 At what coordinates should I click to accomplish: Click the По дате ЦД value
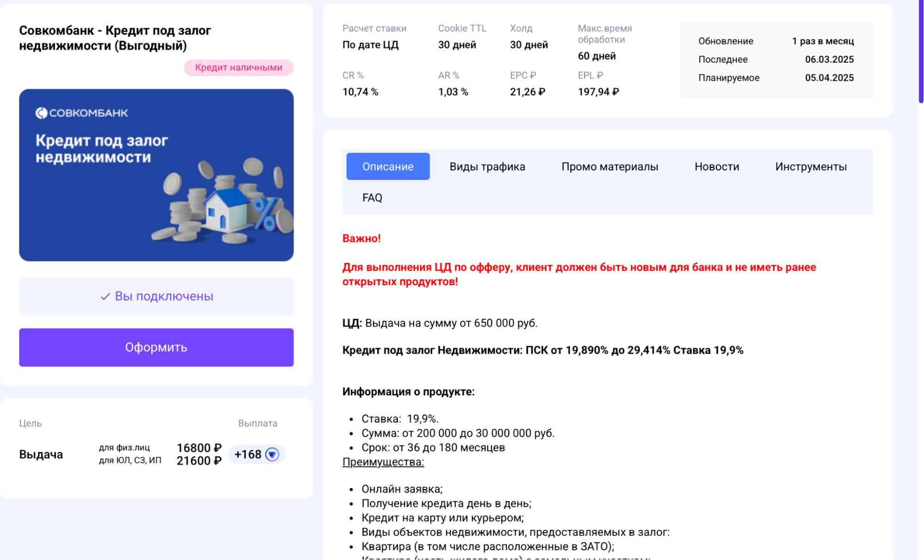coord(370,45)
